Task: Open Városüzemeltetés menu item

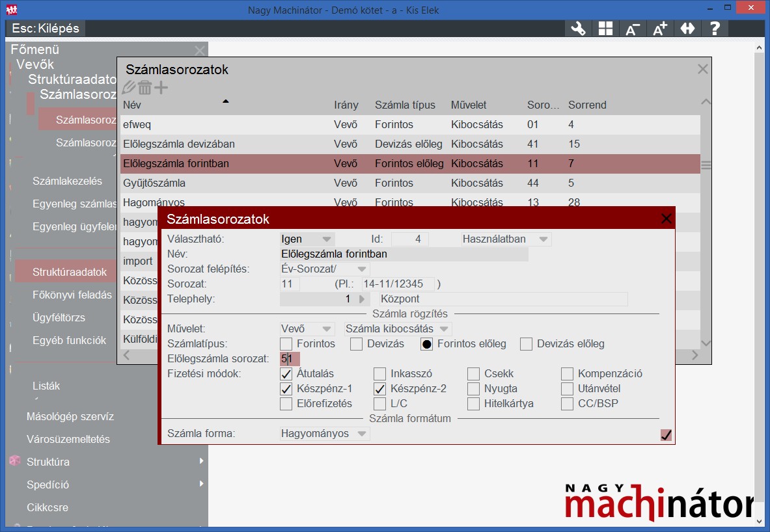Action: (68, 439)
